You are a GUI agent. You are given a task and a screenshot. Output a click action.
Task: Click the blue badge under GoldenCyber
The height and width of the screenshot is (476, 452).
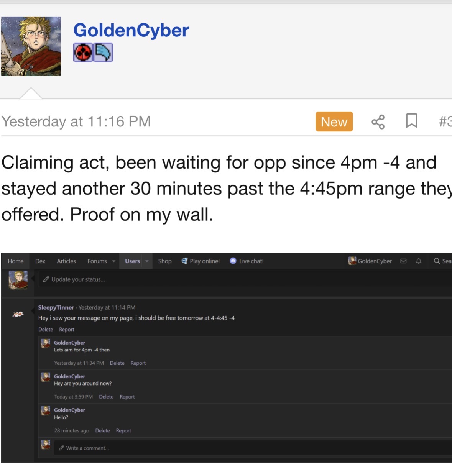click(x=103, y=53)
